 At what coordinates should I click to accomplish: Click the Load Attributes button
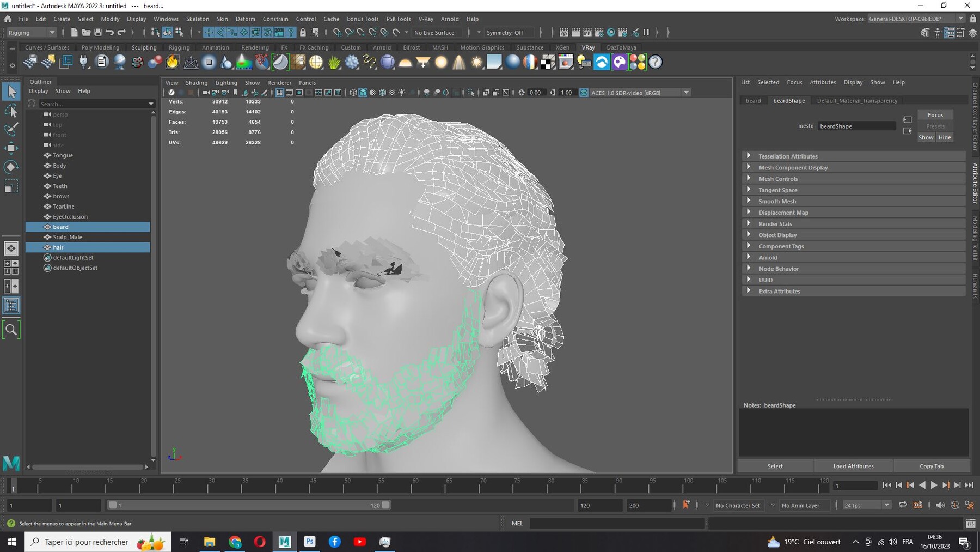(x=853, y=466)
